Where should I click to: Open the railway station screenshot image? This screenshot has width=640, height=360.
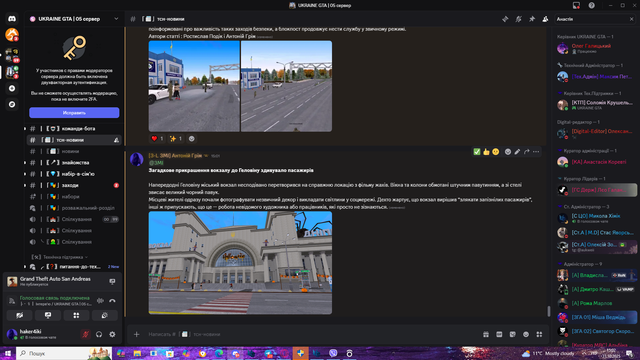coord(240,263)
